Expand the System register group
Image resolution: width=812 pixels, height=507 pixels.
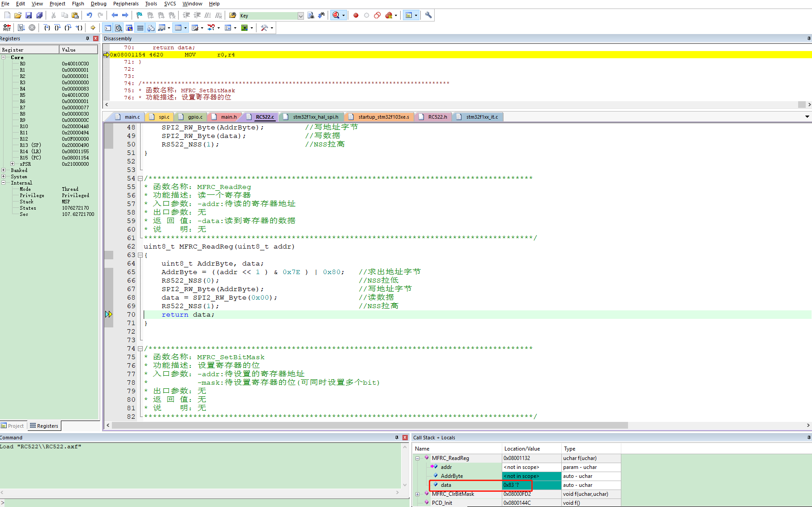coord(4,176)
